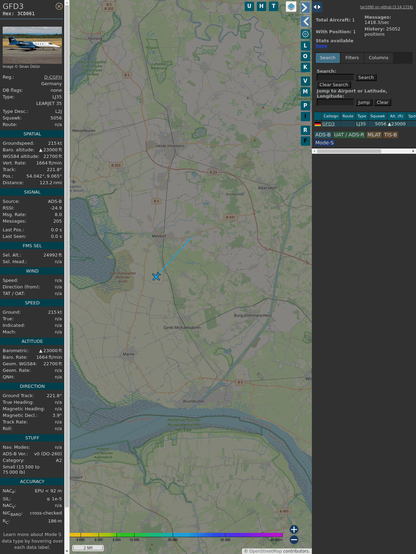
Task: Click the STUFF section header
Action: point(32,438)
